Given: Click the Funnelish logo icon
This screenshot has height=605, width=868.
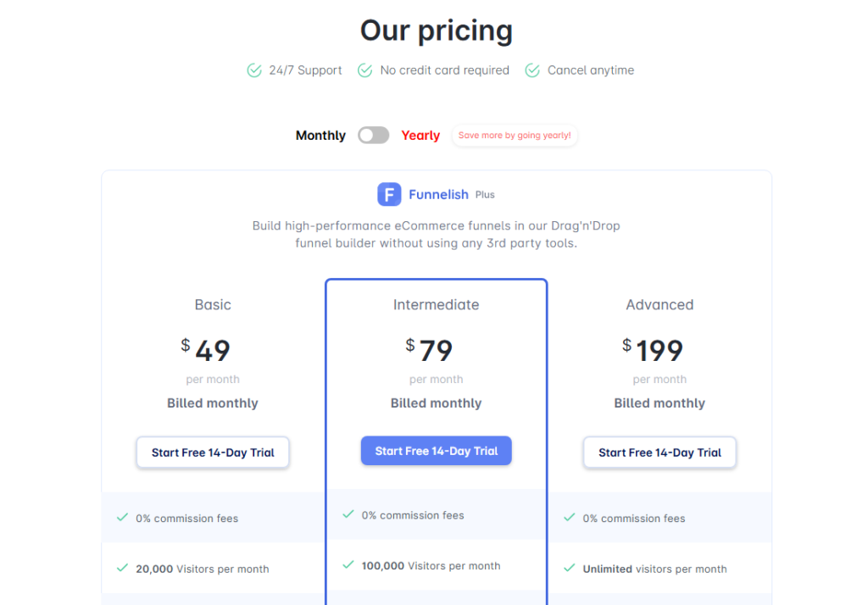Looking at the screenshot, I should point(389,194).
